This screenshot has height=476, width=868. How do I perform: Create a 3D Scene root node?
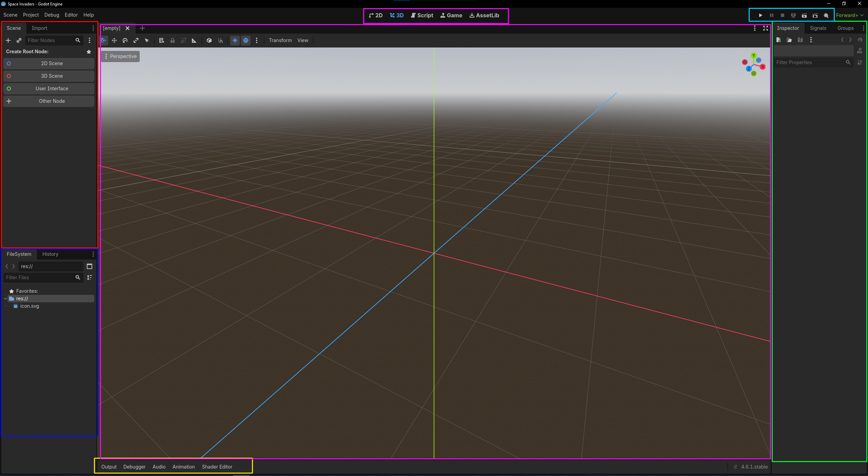49,76
